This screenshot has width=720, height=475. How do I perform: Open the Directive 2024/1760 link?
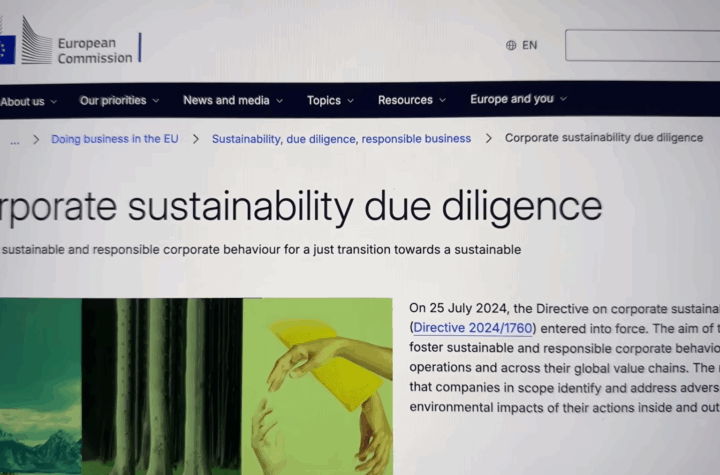click(x=472, y=328)
